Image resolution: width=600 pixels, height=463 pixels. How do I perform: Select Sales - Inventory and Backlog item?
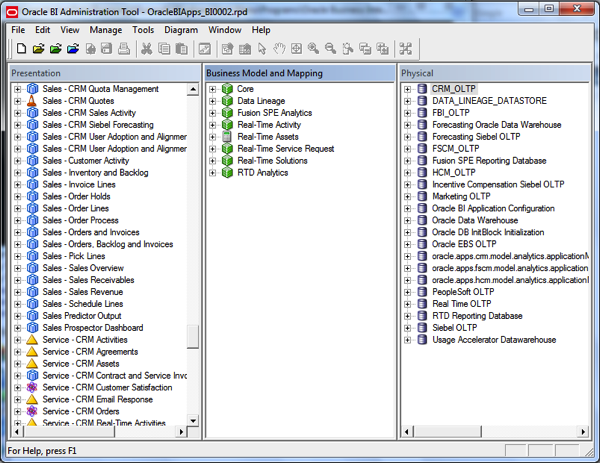coord(95,173)
